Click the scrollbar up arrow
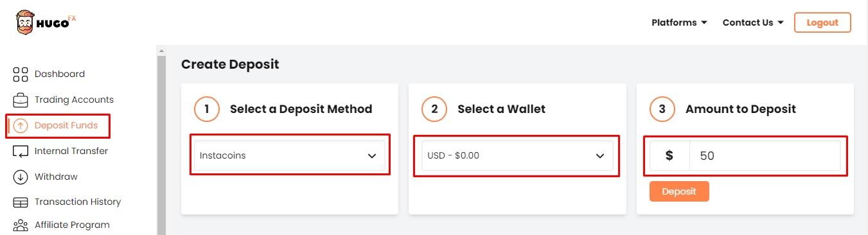Screen dimensions: 868x235 click(161, 50)
